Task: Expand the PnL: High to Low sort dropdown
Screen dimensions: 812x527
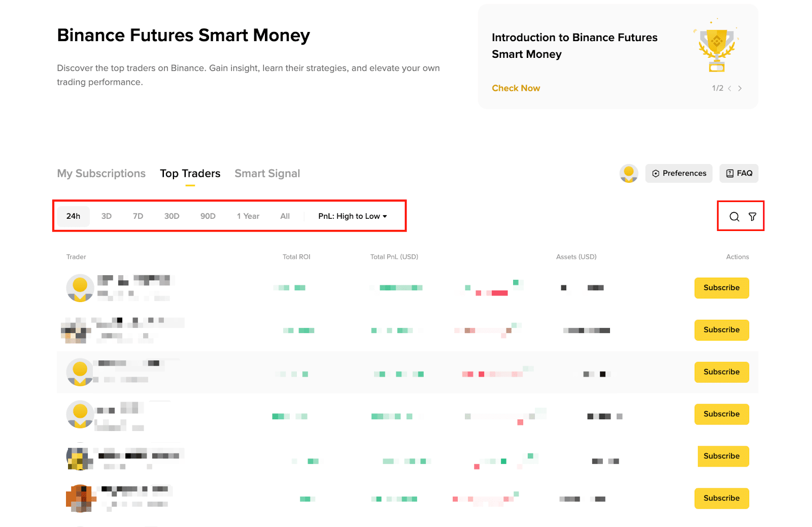Action: (x=353, y=216)
